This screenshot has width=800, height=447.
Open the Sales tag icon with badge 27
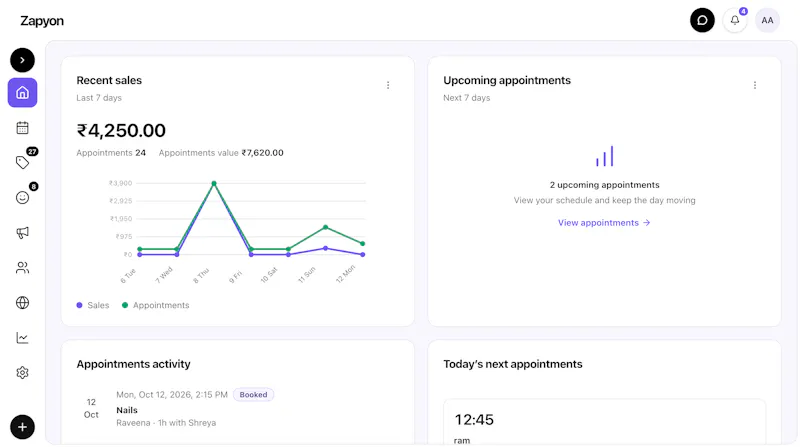(x=22, y=162)
